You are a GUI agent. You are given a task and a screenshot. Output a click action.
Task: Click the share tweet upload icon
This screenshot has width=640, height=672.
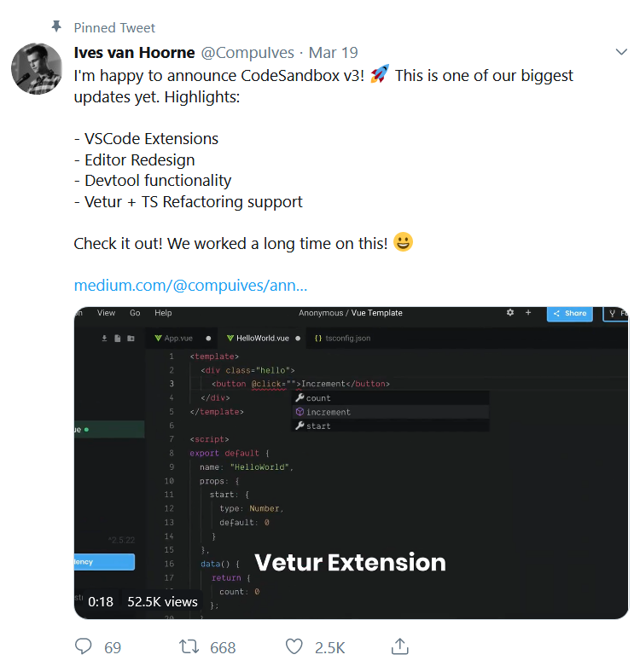pyautogui.click(x=399, y=646)
